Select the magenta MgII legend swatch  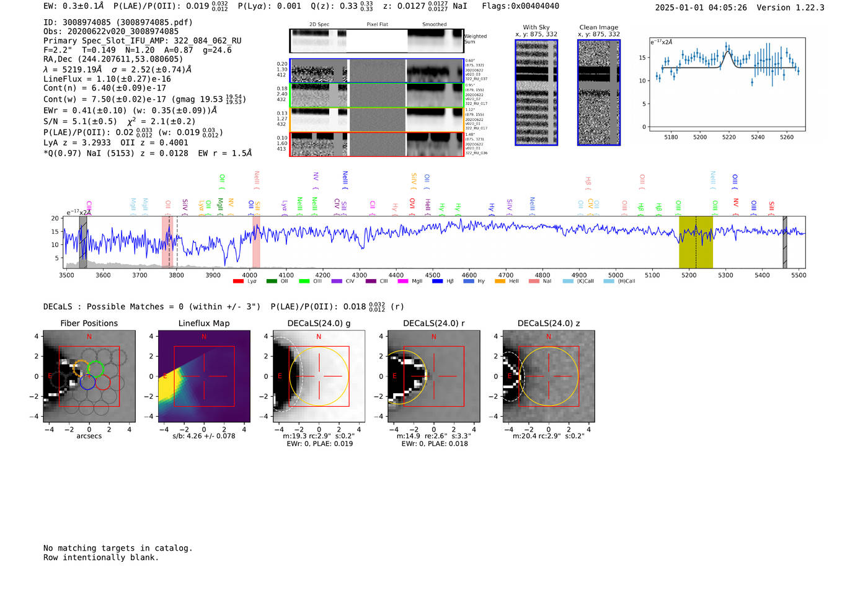(x=403, y=282)
